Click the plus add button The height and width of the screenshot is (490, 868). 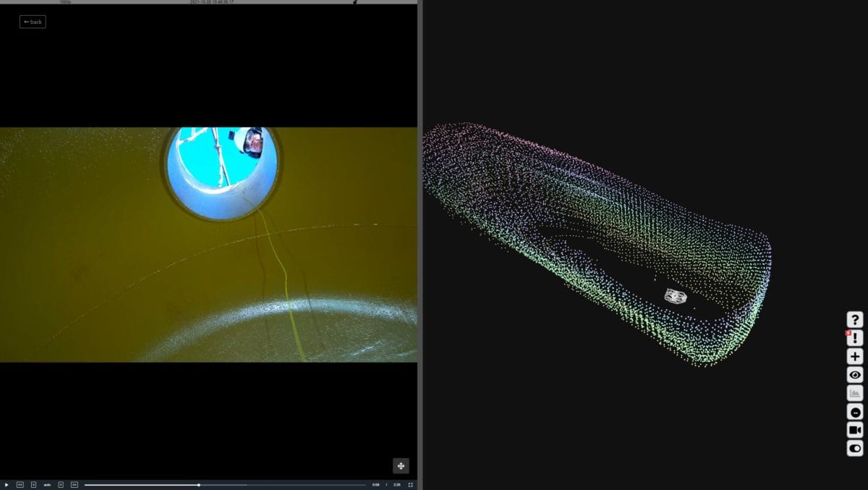(855, 356)
